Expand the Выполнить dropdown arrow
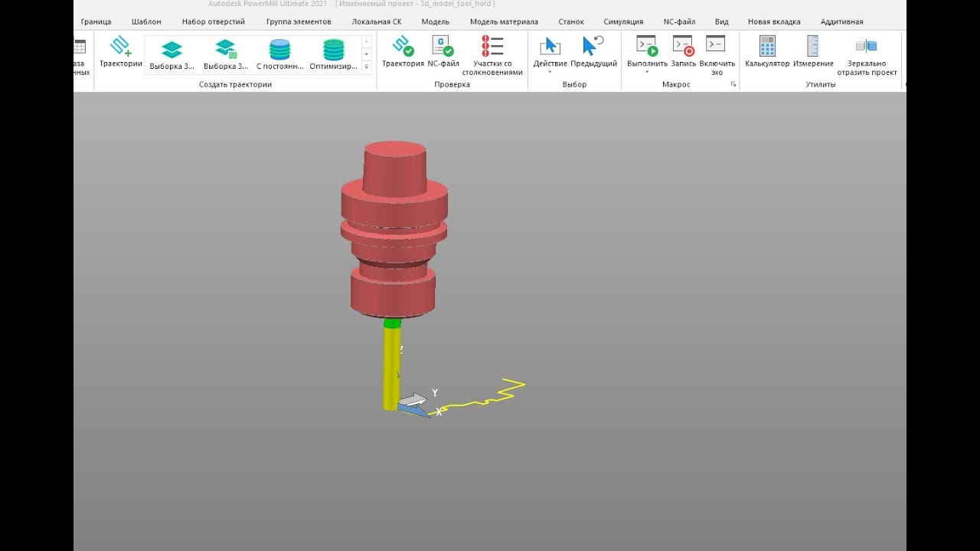Image resolution: width=980 pixels, height=551 pixels. click(x=647, y=73)
